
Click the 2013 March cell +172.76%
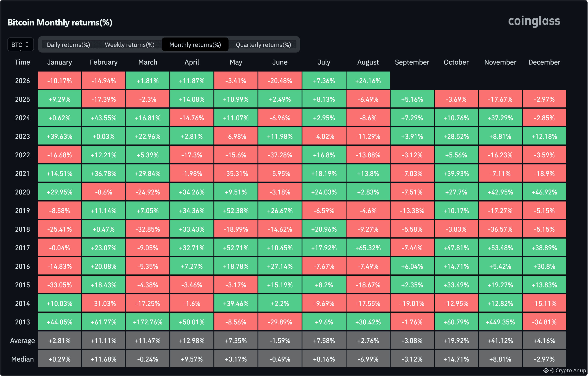[148, 322]
